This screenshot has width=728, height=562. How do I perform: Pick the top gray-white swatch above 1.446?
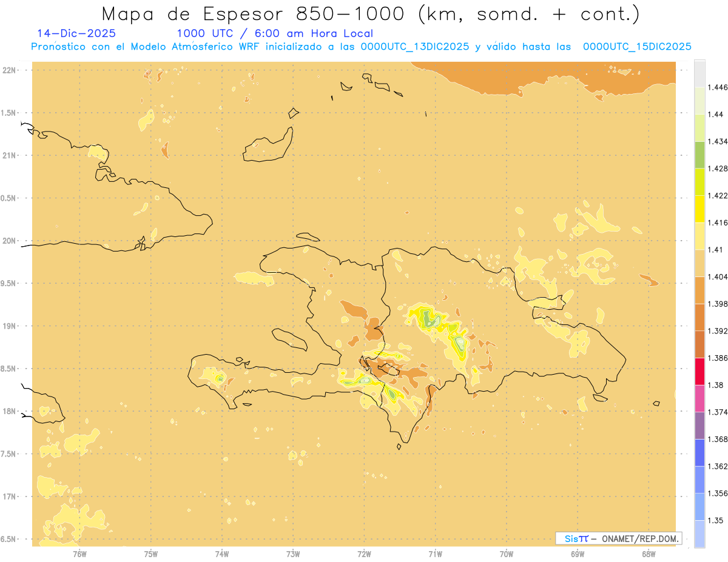coord(699,73)
